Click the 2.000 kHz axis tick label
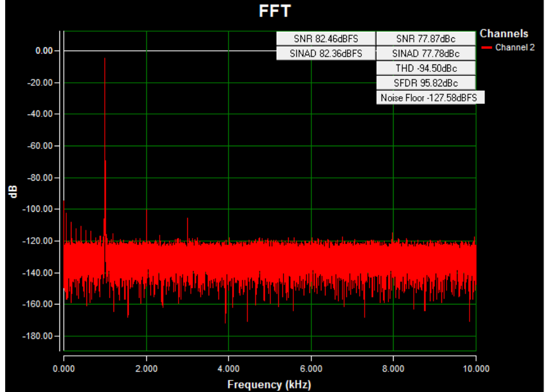Image resolution: width=548 pixels, height=392 pixels. pos(146,368)
